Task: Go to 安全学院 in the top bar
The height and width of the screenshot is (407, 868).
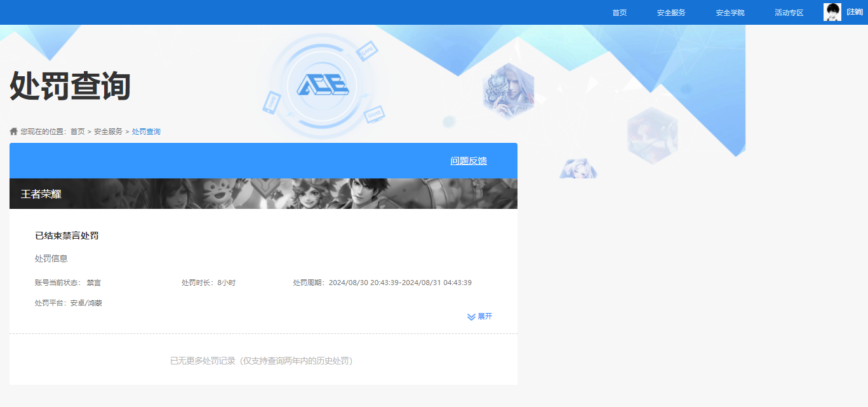Action: 730,13
